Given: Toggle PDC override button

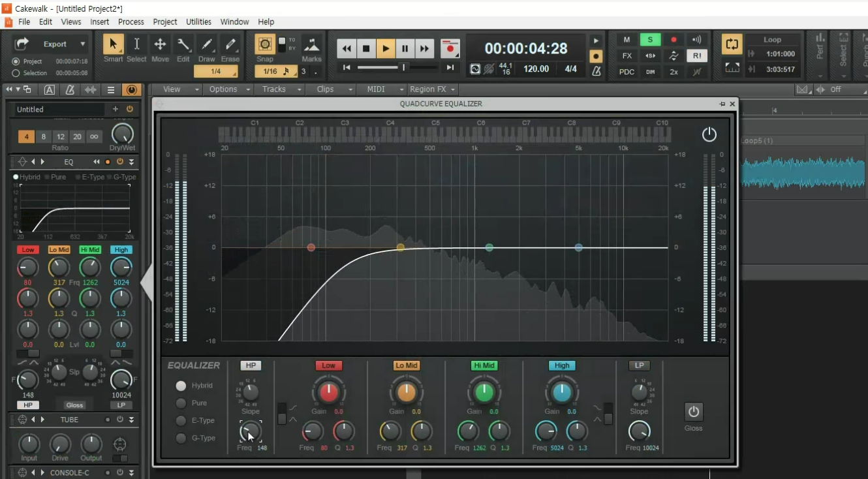Looking at the screenshot, I should pyautogui.click(x=627, y=72).
